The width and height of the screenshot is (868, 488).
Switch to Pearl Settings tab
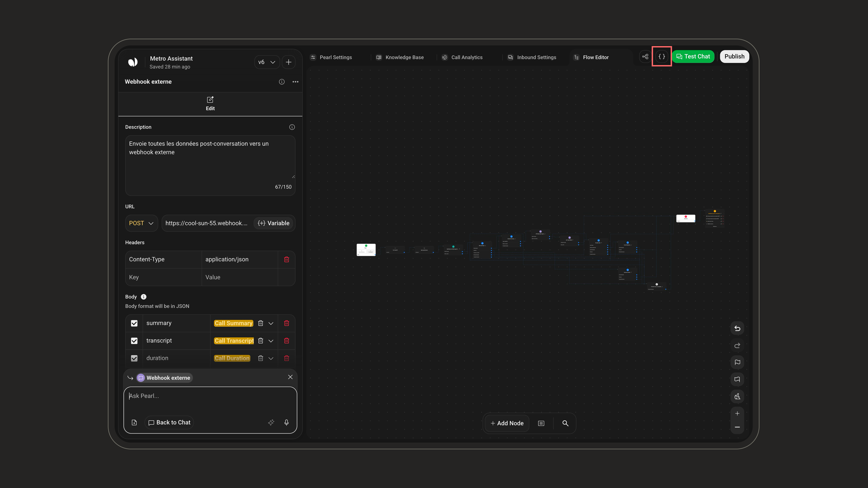click(331, 57)
